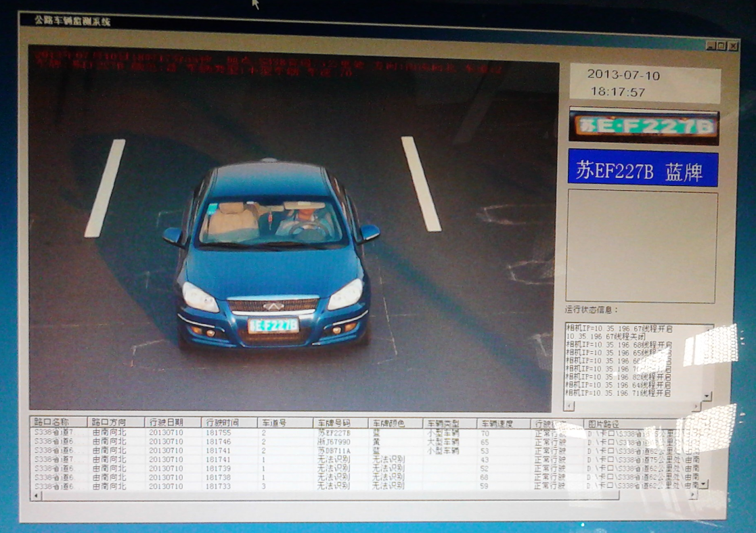
Task: Select the table row with plate 苏DB711A
Action: [x=365, y=450]
